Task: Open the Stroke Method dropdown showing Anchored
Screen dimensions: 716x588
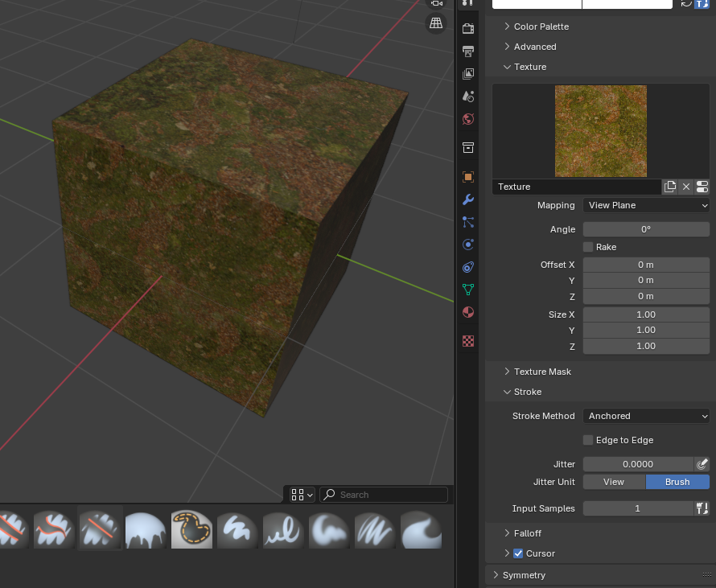Action: (646, 416)
